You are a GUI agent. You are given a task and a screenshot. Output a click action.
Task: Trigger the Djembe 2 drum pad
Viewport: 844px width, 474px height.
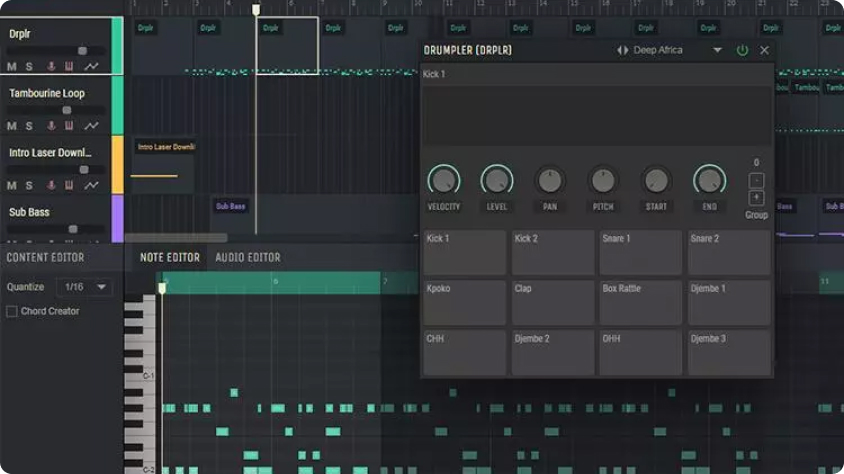tap(553, 353)
